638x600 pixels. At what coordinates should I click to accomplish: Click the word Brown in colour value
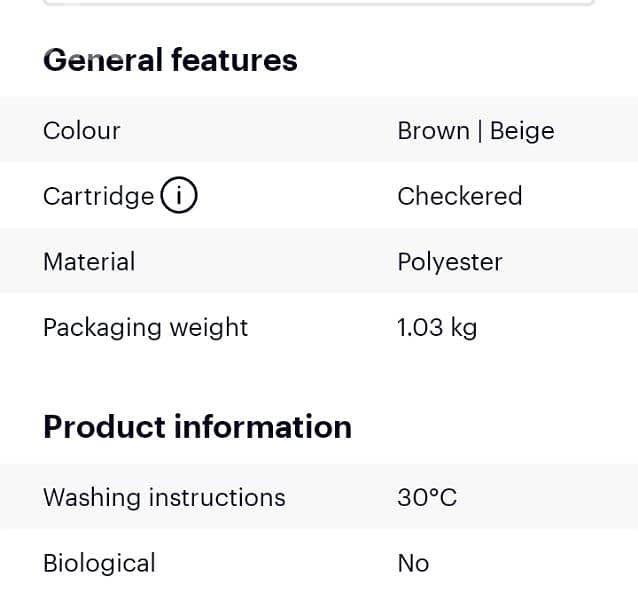click(x=433, y=131)
